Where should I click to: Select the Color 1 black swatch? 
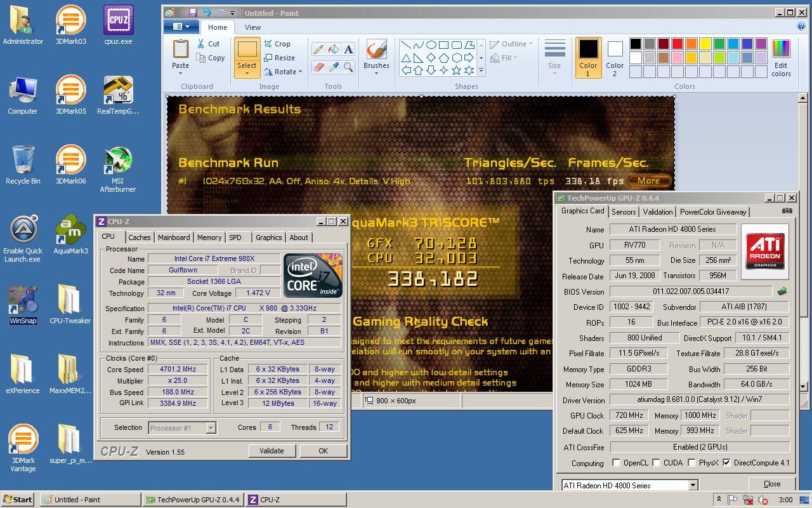pos(588,58)
